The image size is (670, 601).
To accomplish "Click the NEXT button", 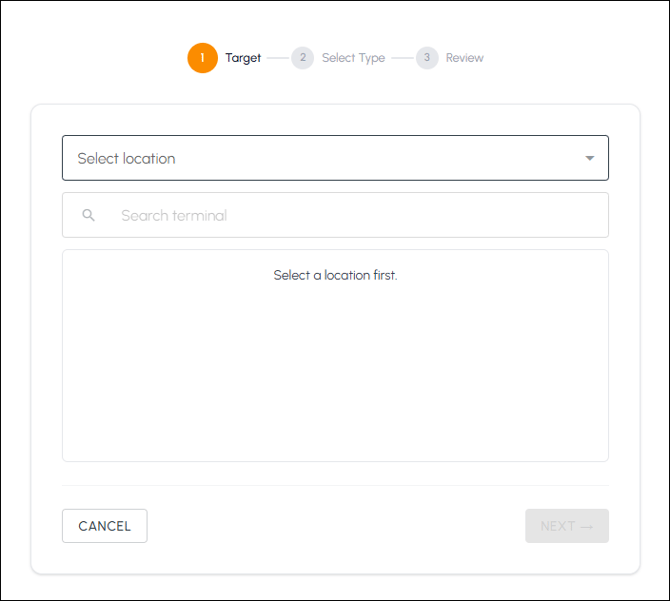I will (x=567, y=526).
